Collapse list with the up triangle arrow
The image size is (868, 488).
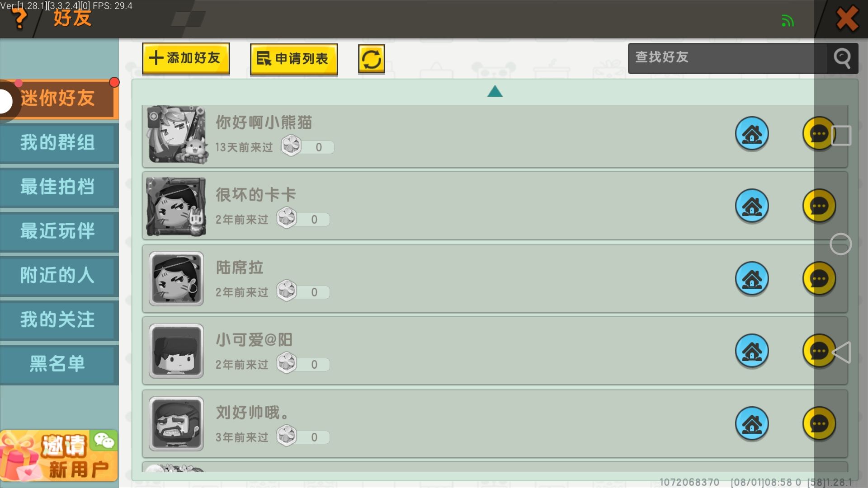495,92
